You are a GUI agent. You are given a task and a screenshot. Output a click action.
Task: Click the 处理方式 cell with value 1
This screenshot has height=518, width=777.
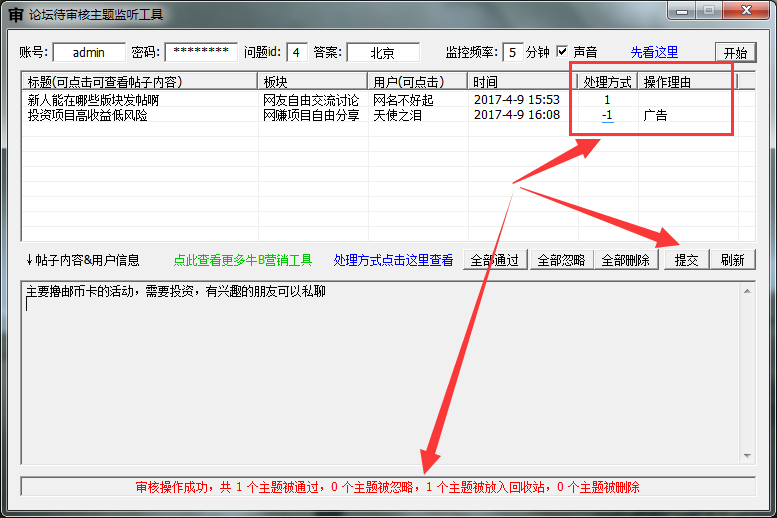point(608,100)
